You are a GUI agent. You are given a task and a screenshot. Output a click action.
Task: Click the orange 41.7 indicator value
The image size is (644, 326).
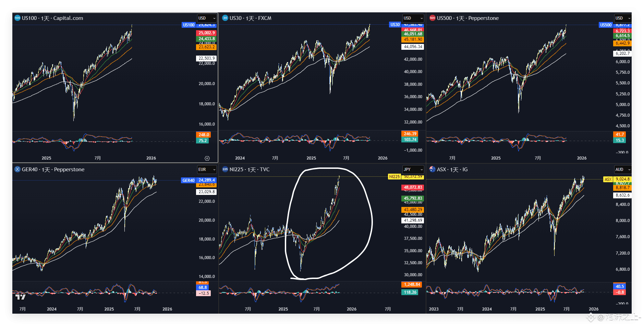point(620,135)
